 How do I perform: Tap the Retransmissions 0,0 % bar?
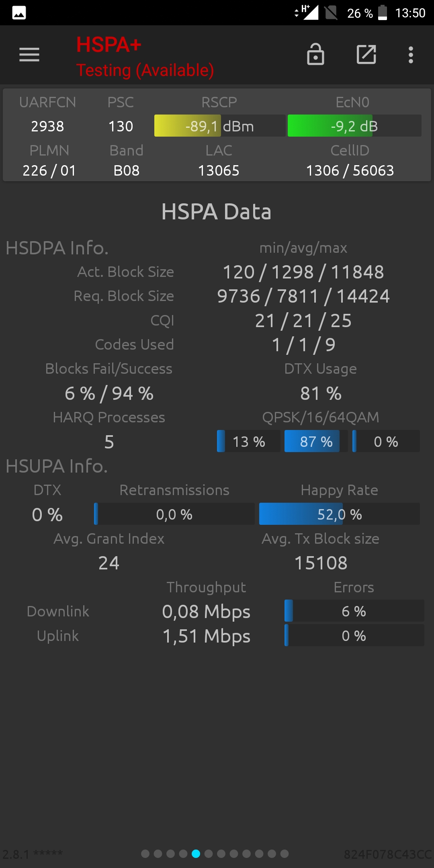point(174,514)
